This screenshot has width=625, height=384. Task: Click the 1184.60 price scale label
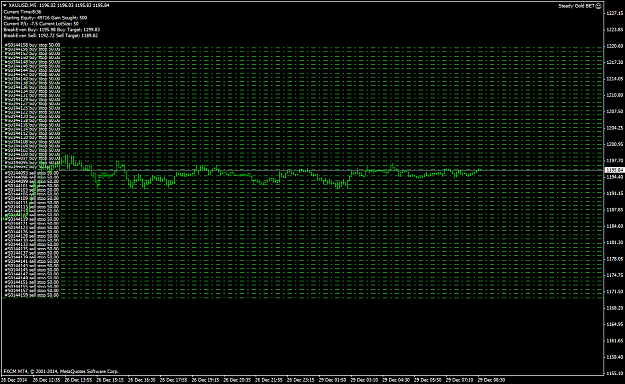click(615, 226)
